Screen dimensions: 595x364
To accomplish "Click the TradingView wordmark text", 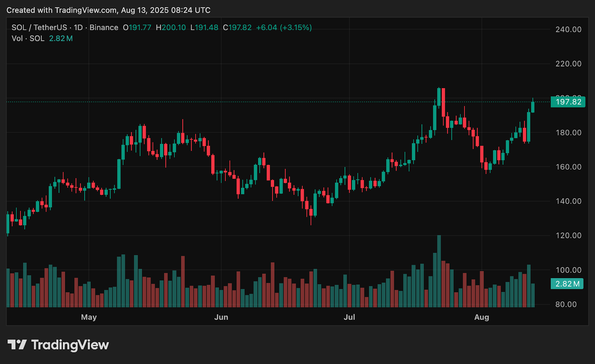I will pos(70,345).
